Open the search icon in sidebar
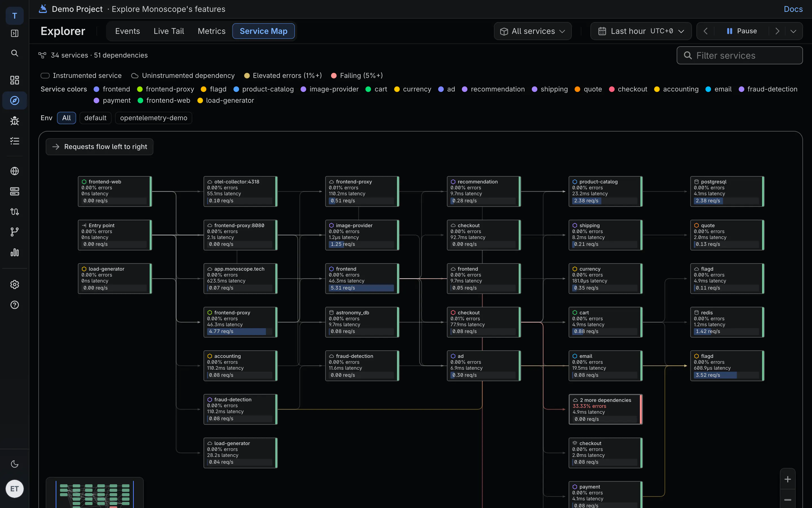812x508 pixels. [14, 53]
